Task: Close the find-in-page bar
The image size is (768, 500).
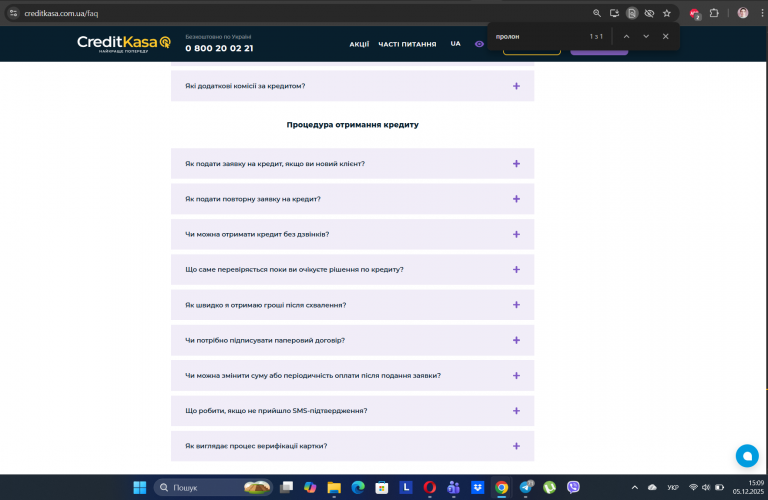Action: coord(666,36)
